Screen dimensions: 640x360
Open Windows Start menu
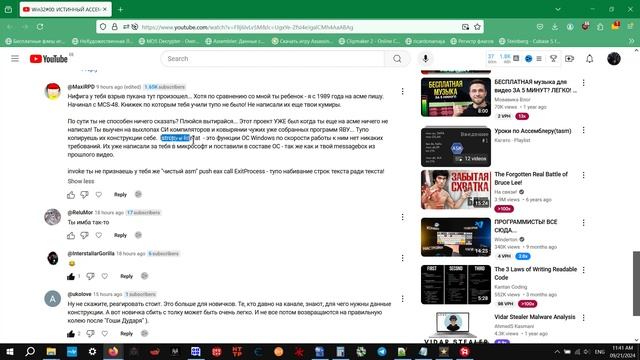pos(9,351)
